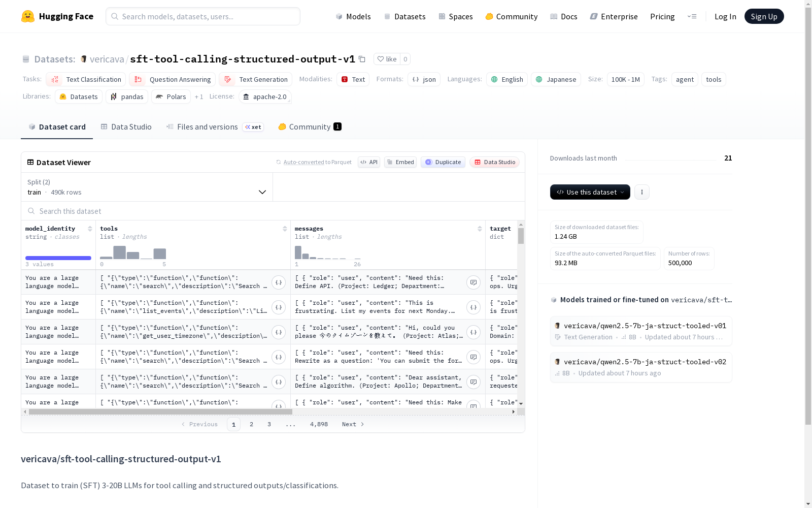
Task: Jump to last page 4,898
Action: click(319, 424)
